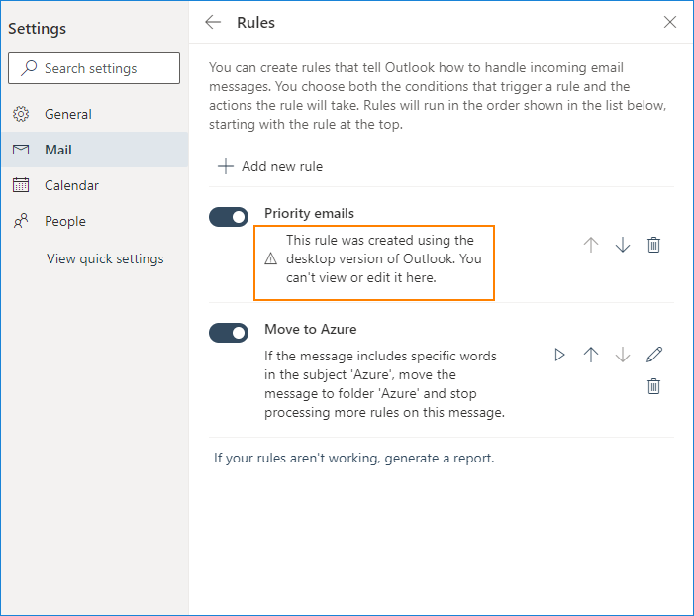Edit the Move to Azure rule

(653, 355)
